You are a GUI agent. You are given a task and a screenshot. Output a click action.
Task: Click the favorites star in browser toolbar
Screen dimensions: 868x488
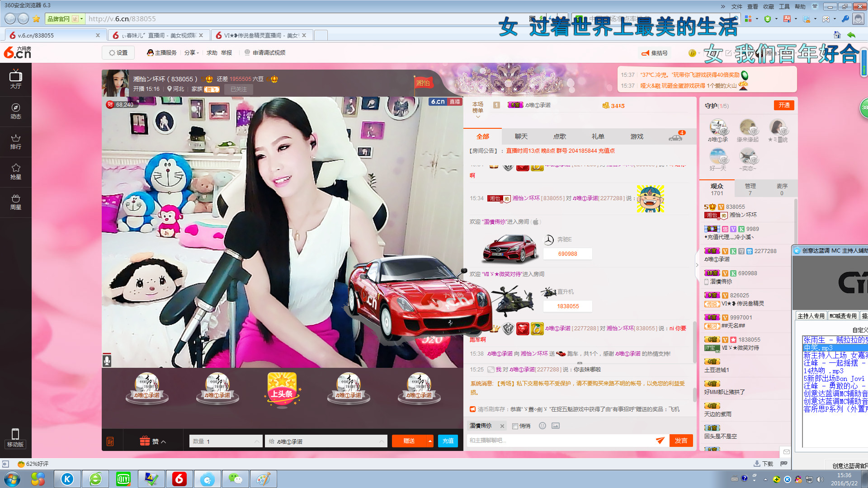pyautogui.click(x=36, y=19)
